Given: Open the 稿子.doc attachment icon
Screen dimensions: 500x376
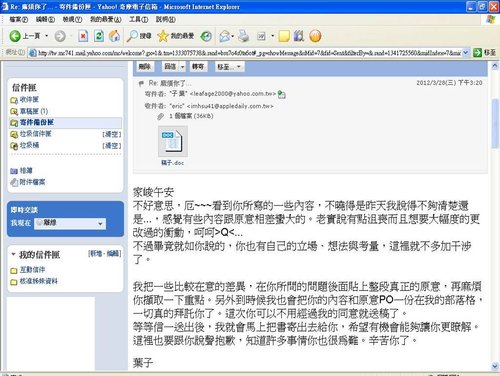Looking at the screenshot, I should (173, 141).
